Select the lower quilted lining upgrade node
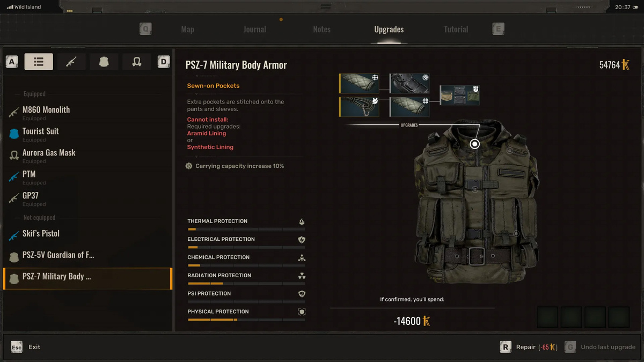Viewport: 644px width, 362px height. [x=409, y=107]
